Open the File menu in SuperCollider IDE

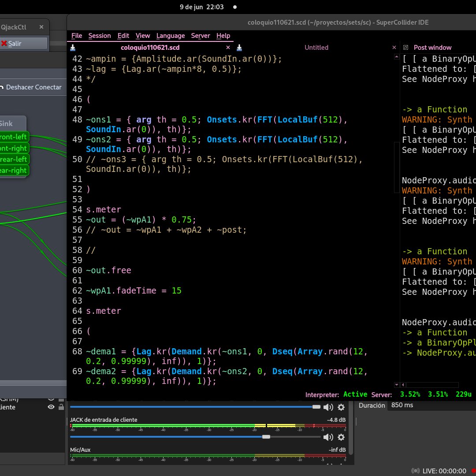coord(77,36)
